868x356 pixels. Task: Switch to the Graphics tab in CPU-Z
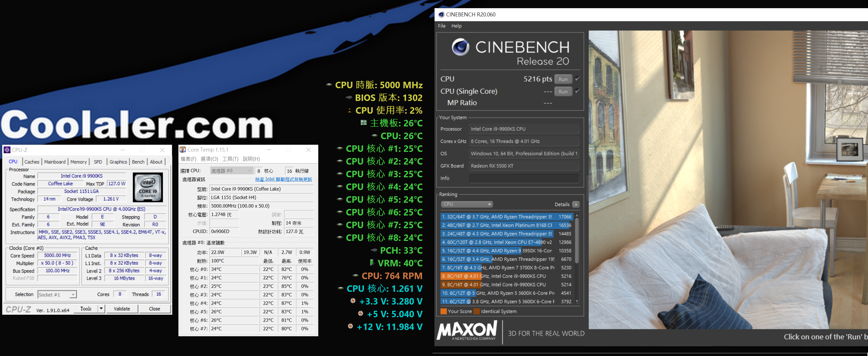click(118, 162)
